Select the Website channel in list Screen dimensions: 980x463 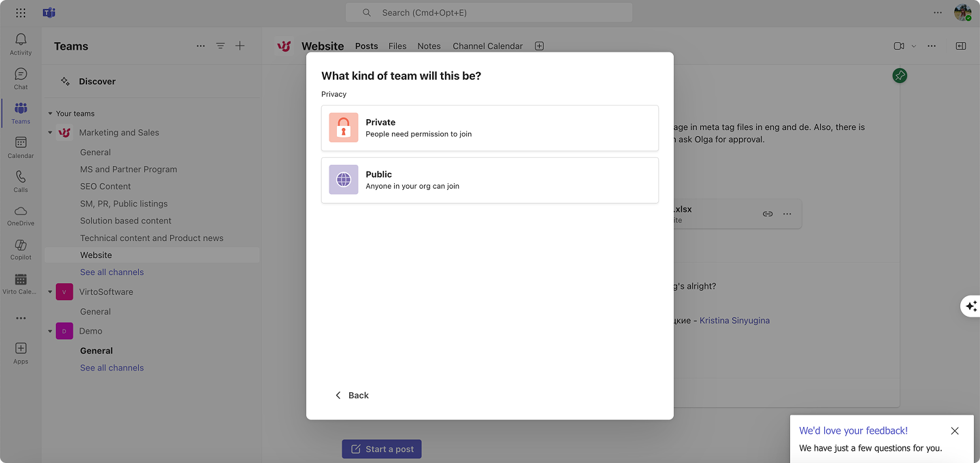click(152, 255)
